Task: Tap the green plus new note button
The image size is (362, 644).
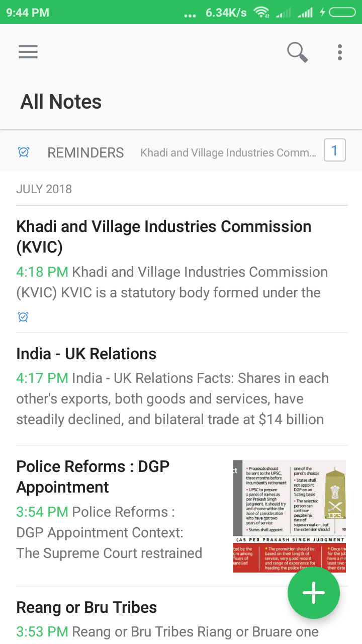Action: [314, 593]
